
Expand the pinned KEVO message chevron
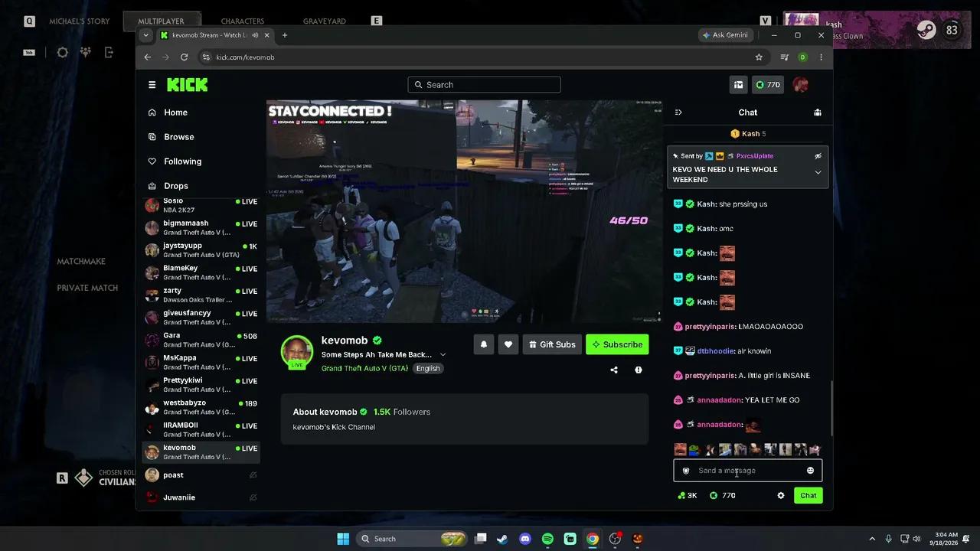coord(818,173)
